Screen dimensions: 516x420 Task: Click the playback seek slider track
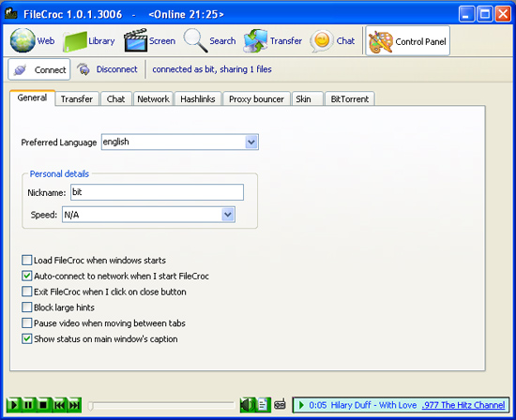(x=161, y=406)
